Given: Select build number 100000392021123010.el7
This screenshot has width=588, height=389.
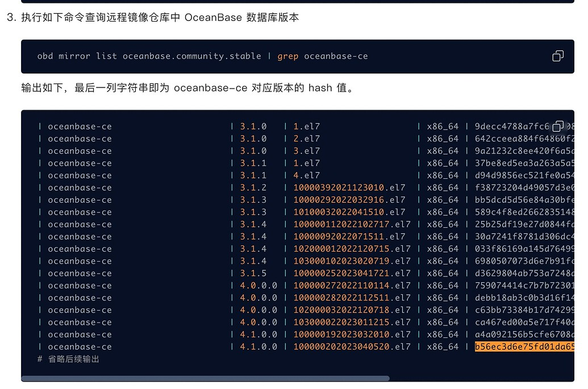Looking at the screenshot, I should pyautogui.click(x=349, y=187).
